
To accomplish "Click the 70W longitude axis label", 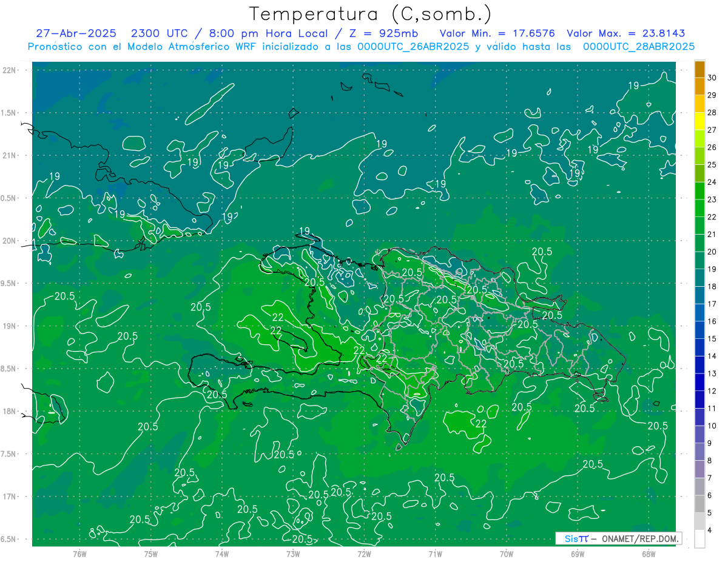I will [x=507, y=554].
